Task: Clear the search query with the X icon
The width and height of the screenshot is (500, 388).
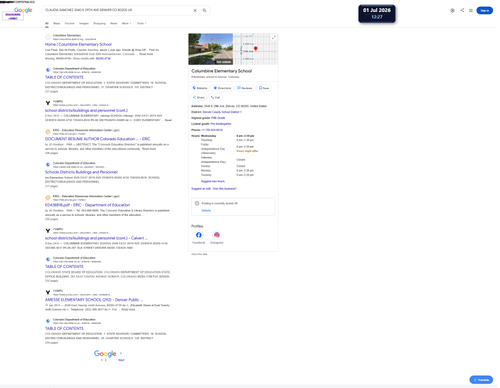Action: [x=195, y=11]
